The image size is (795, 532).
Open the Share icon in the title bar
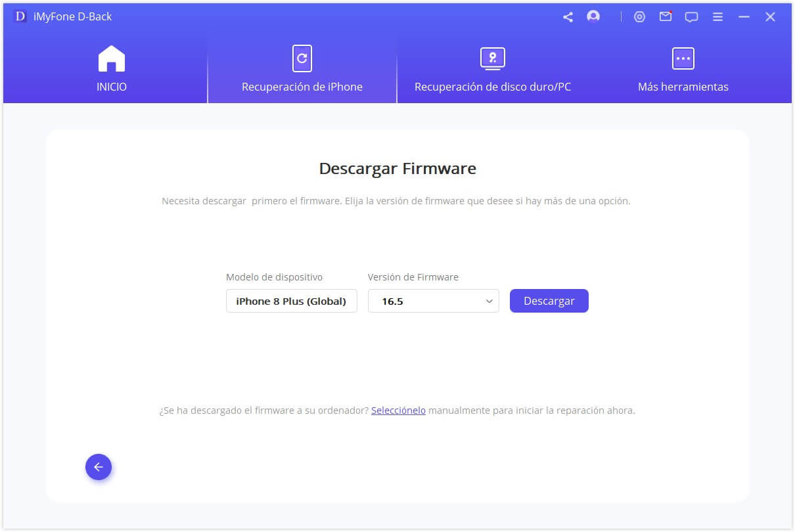pos(568,16)
